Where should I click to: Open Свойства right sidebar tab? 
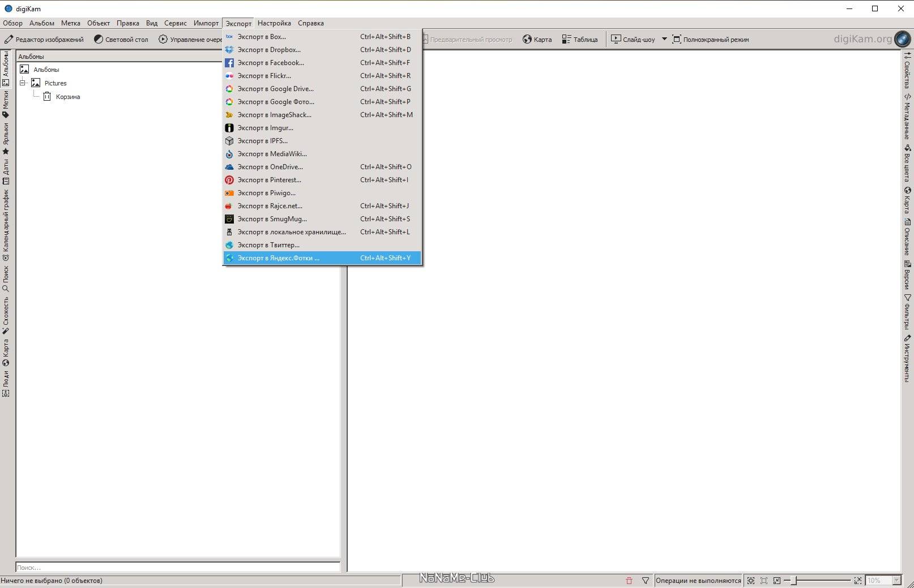[907, 70]
